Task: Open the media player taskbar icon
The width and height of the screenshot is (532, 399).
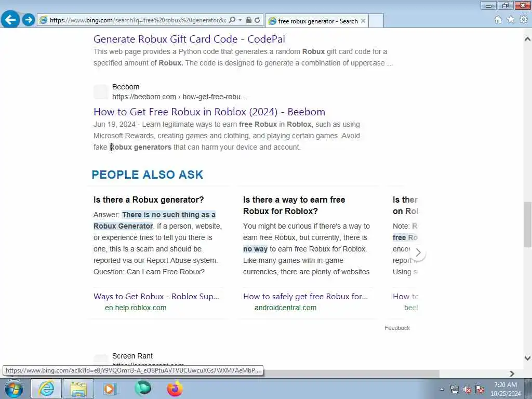Action: 110,389
